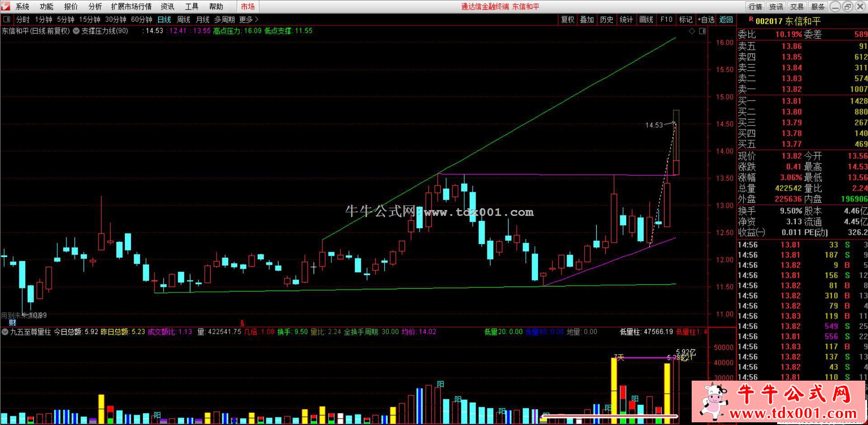Click the 总量 value 422542

(x=788, y=188)
